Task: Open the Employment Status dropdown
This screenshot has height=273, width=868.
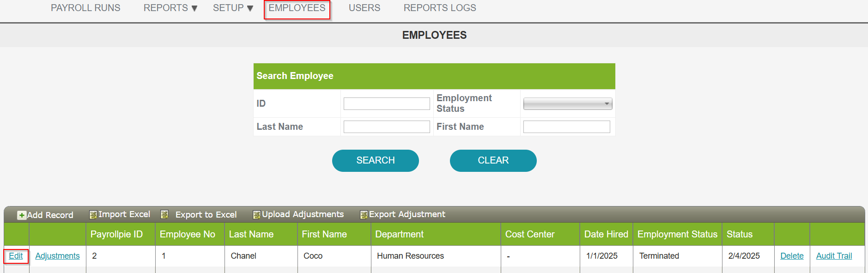Action: (568, 103)
